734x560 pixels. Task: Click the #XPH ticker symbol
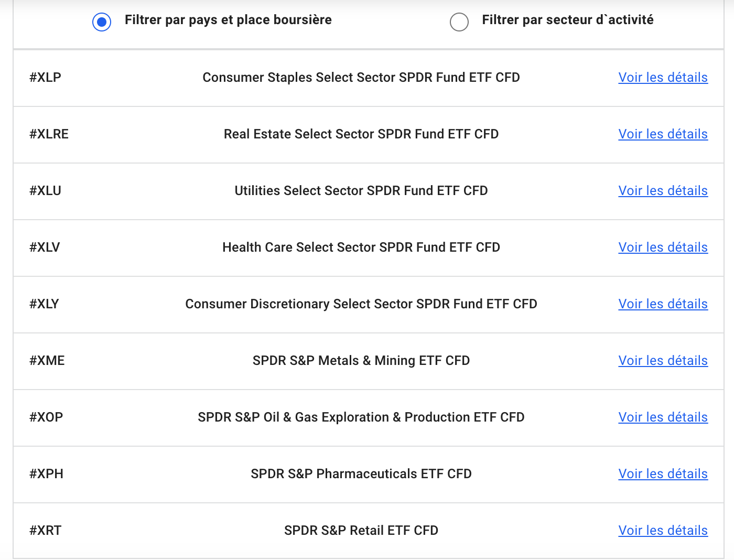46,474
